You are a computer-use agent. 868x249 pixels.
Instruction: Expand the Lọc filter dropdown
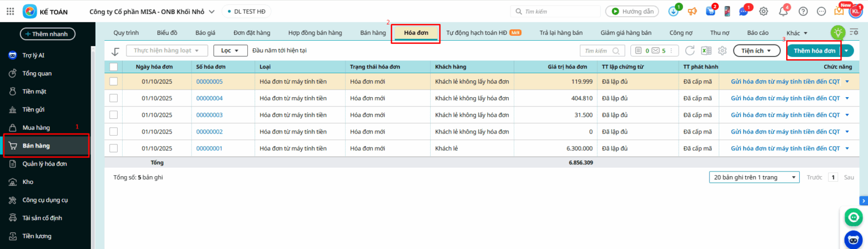click(230, 50)
